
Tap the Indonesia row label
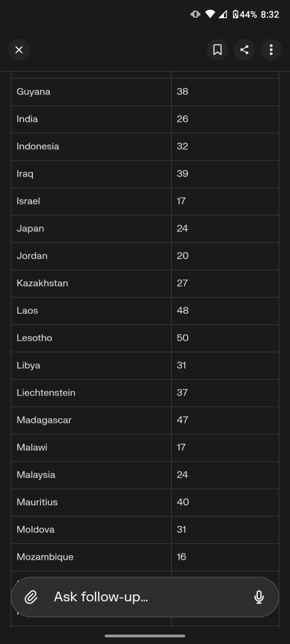coord(38,146)
